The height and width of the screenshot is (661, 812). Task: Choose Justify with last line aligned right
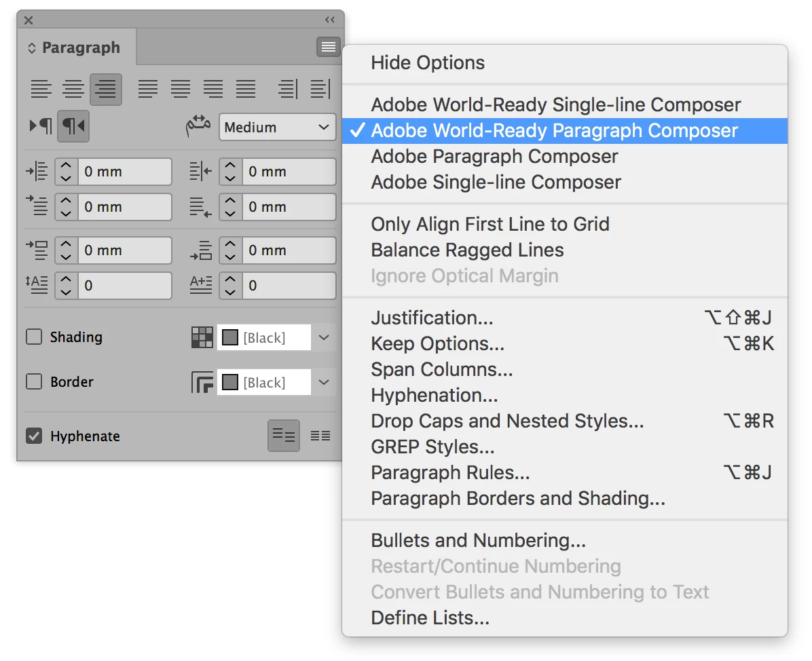point(213,89)
